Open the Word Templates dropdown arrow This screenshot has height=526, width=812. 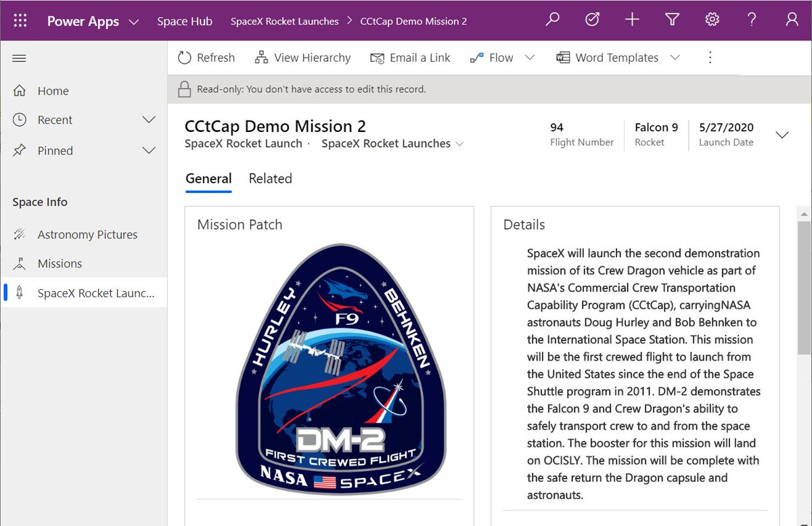[x=675, y=58]
